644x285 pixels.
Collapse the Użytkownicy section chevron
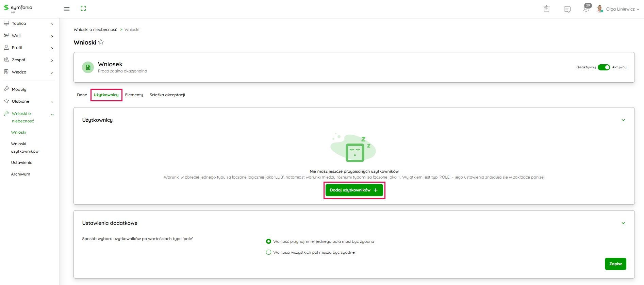[x=623, y=120]
